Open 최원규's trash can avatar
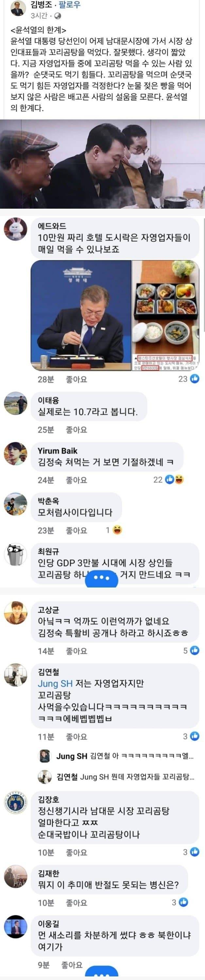Screen dimensions: 205x980 (15, 555)
